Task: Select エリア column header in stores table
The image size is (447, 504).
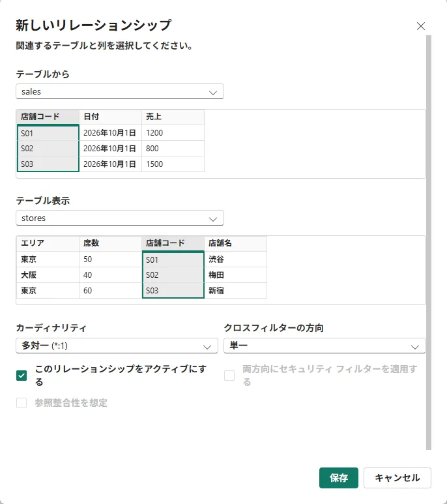Action: pyautogui.click(x=48, y=243)
